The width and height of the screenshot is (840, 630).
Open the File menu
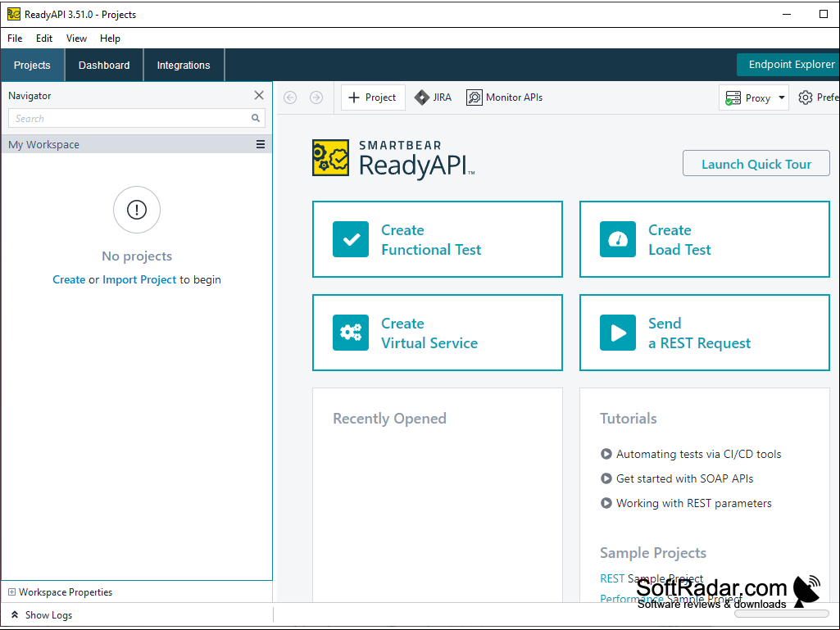[x=15, y=39]
